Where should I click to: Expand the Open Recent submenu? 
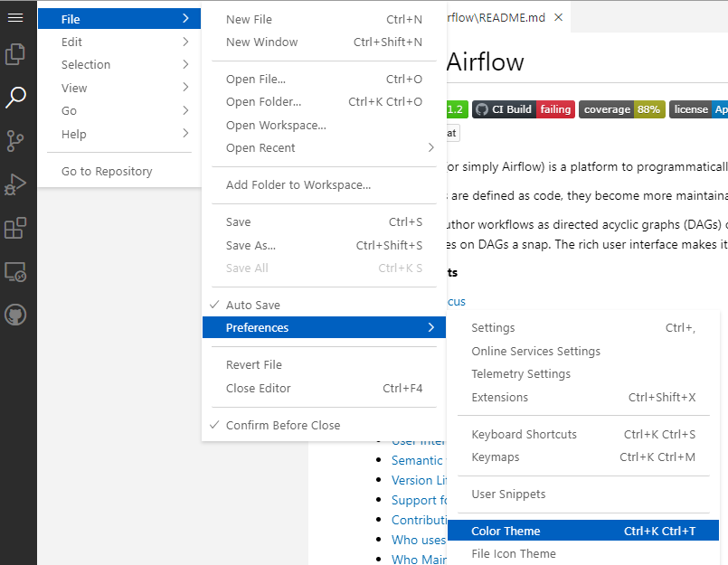pyautogui.click(x=324, y=148)
